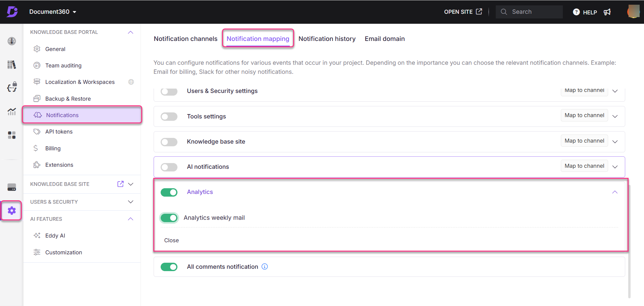The image size is (644, 306).
Task: Click the Billing dollar icon
Action: (x=36, y=148)
